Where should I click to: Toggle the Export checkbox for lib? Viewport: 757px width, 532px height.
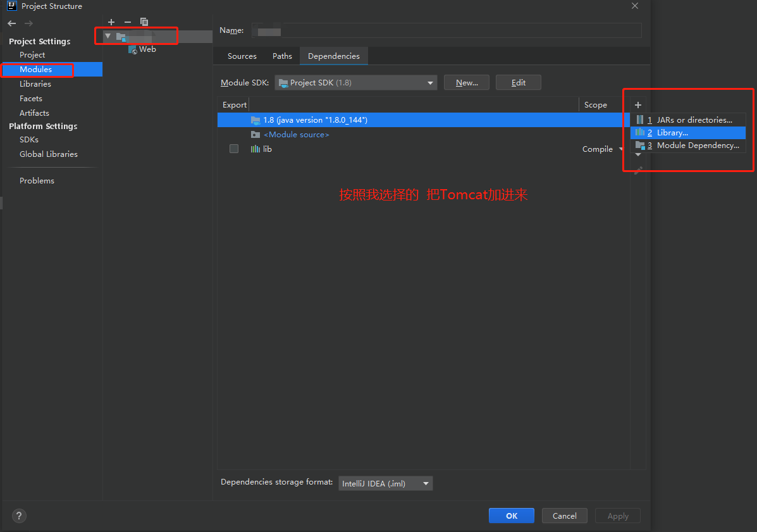pyautogui.click(x=233, y=149)
